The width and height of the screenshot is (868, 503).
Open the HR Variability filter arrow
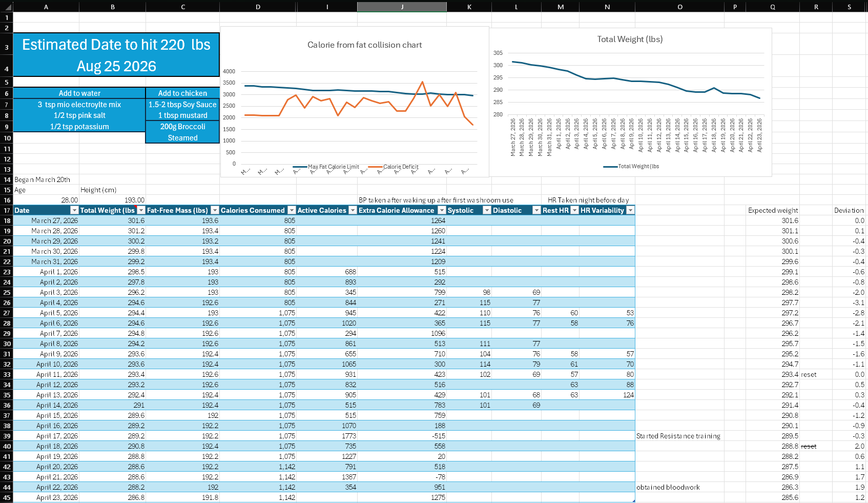631,210
